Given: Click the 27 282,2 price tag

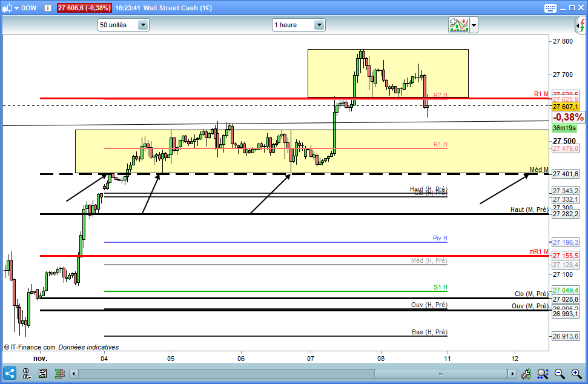Looking at the screenshot, I should [x=565, y=214].
